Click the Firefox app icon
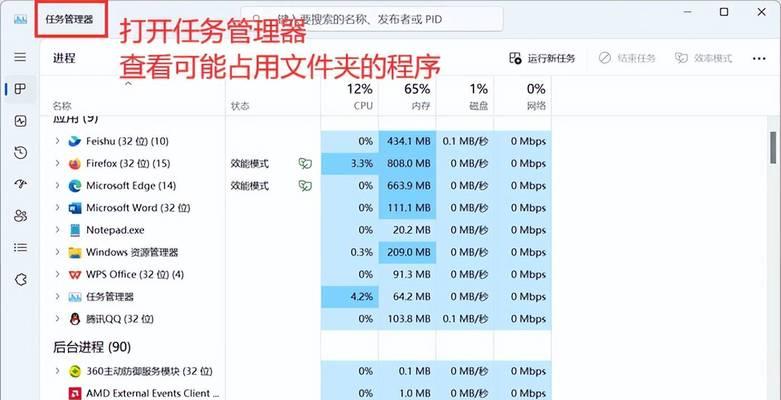This screenshot has width=781, height=400. [x=75, y=163]
